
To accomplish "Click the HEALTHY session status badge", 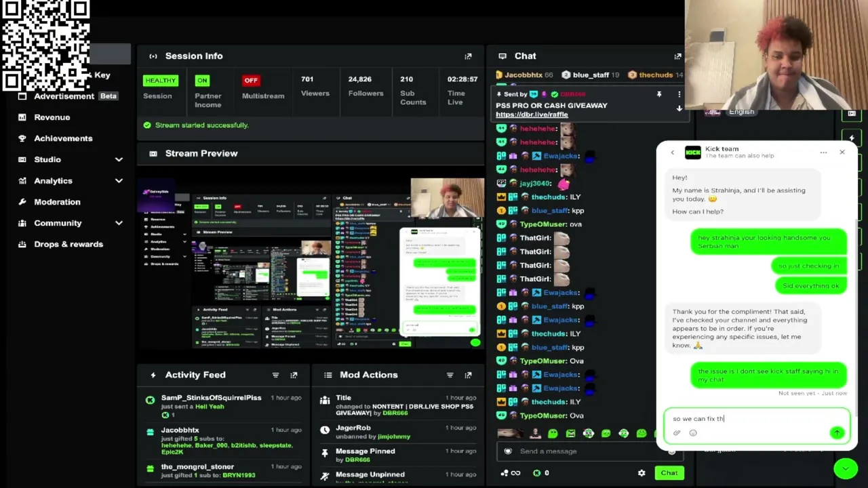I will pos(161,81).
